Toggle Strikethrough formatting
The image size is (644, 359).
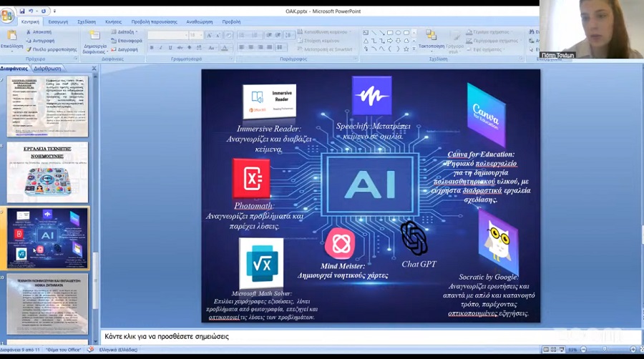click(x=180, y=48)
